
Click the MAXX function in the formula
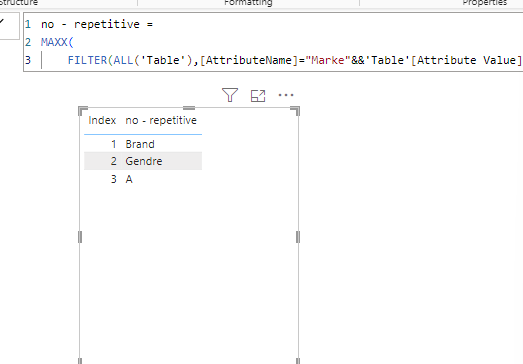coord(54,42)
